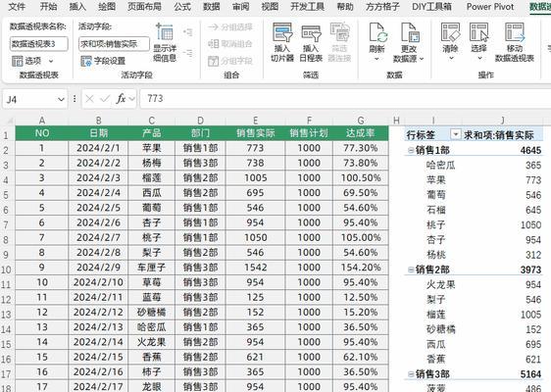Click the insert function fx icon
This screenshot has width=551, height=392.
point(121,99)
